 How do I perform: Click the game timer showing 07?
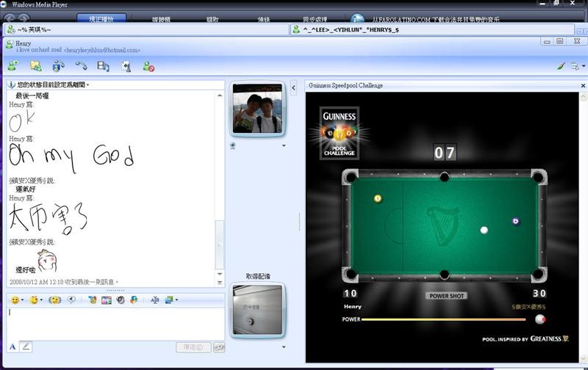pyautogui.click(x=445, y=153)
